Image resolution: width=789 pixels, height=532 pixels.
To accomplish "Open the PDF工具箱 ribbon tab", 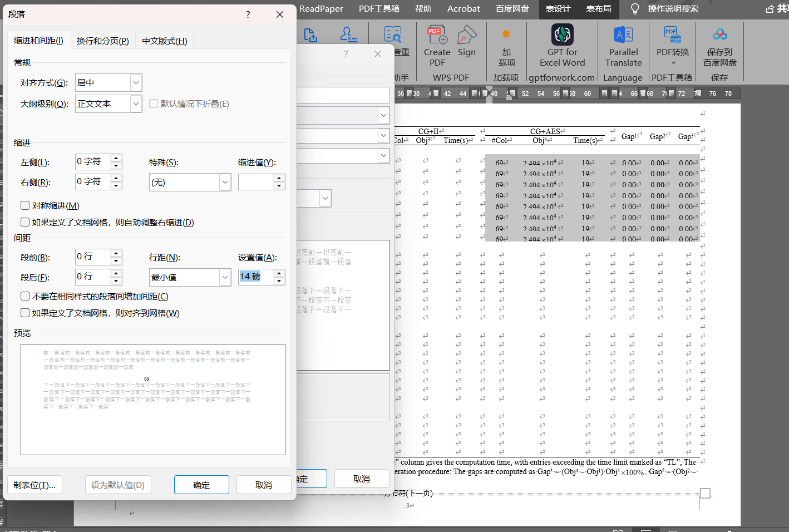I will point(379,8).
